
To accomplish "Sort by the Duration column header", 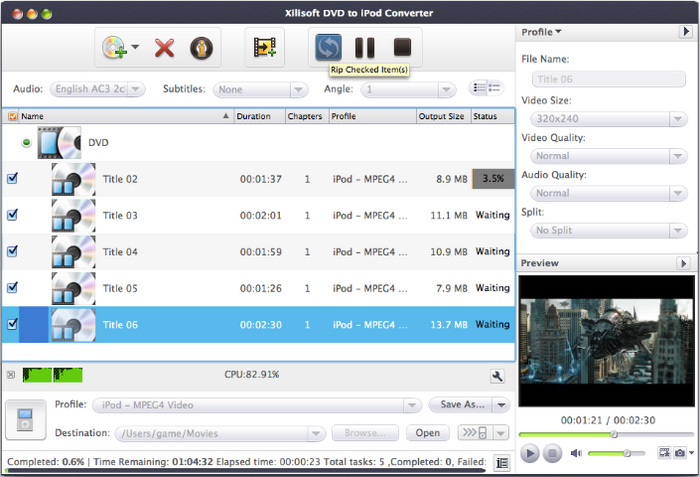I will (x=259, y=116).
